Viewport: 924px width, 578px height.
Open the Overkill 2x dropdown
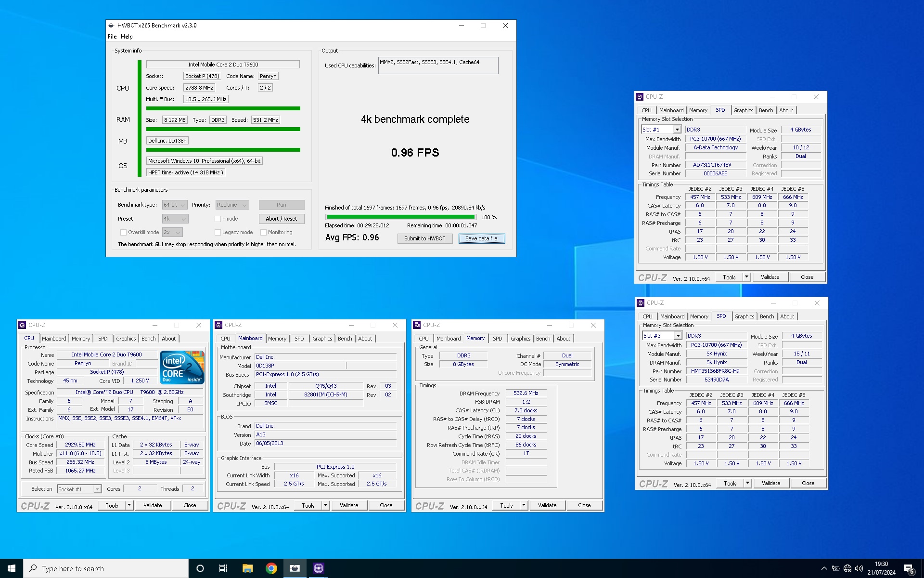172,232
